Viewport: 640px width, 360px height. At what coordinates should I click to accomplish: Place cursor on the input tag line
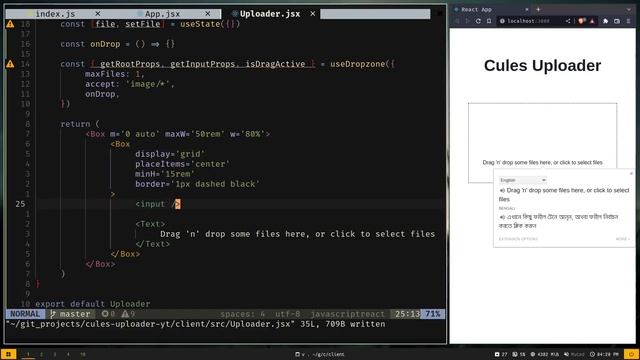pos(158,204)
